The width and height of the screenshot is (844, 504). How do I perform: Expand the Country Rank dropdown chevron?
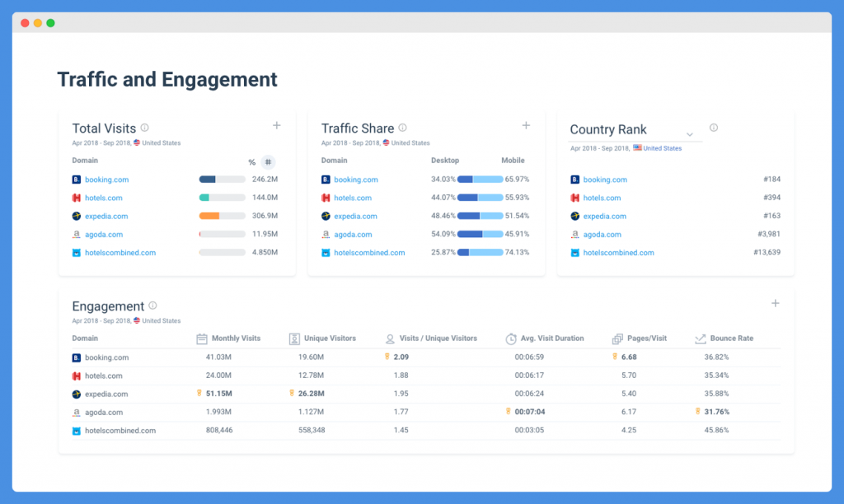690,134
